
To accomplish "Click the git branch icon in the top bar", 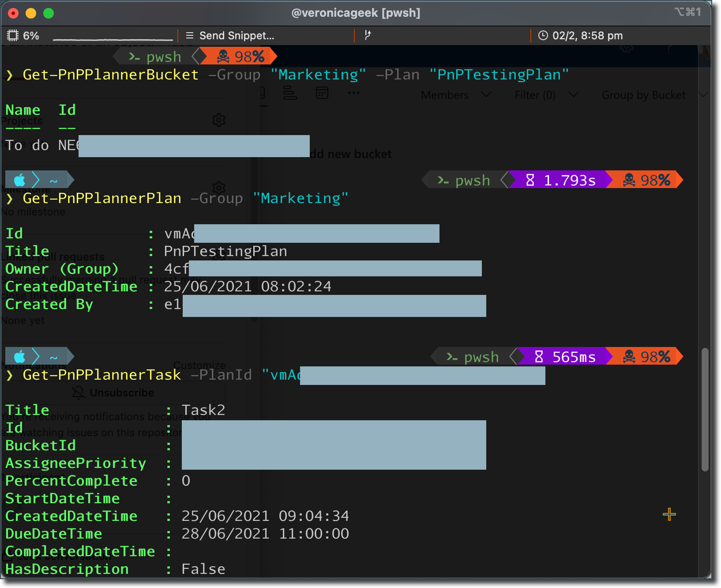I will [368, 35].
